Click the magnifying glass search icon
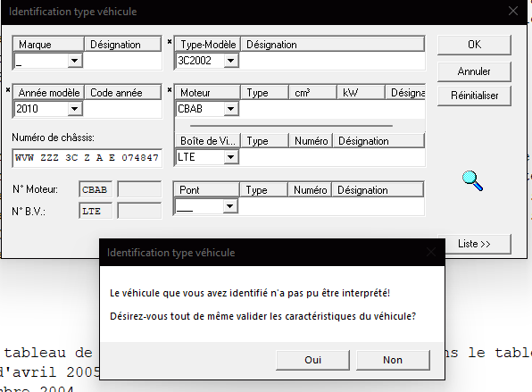532x392 pixels. click(x=472, y=181)
